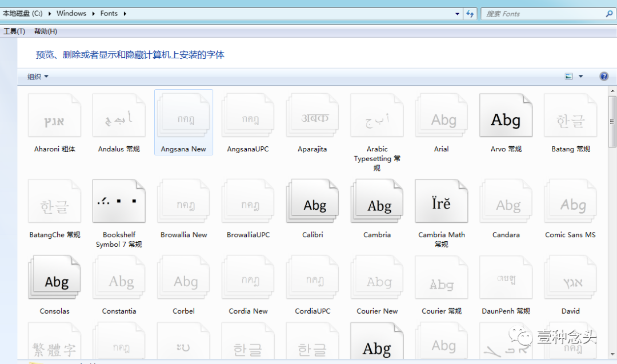Select the DaunPenh font icon
This screenshot has height=364, width=617.
[x=506, y=277]
